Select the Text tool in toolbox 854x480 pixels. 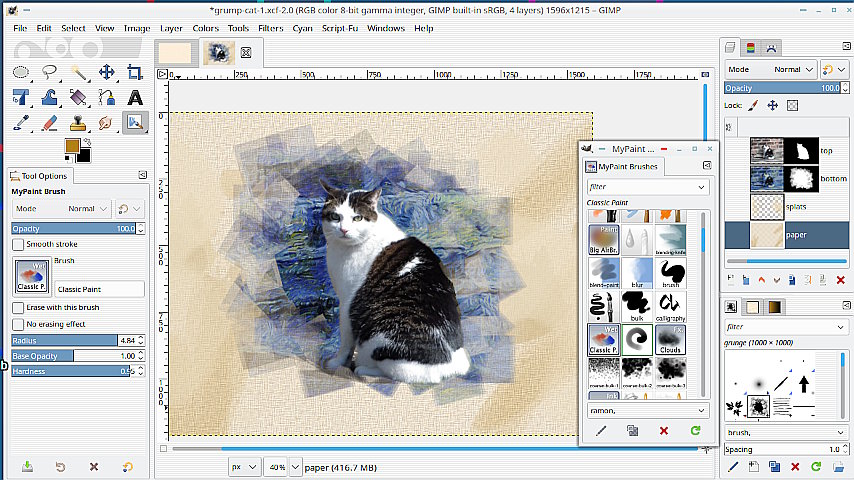[134, 97]
